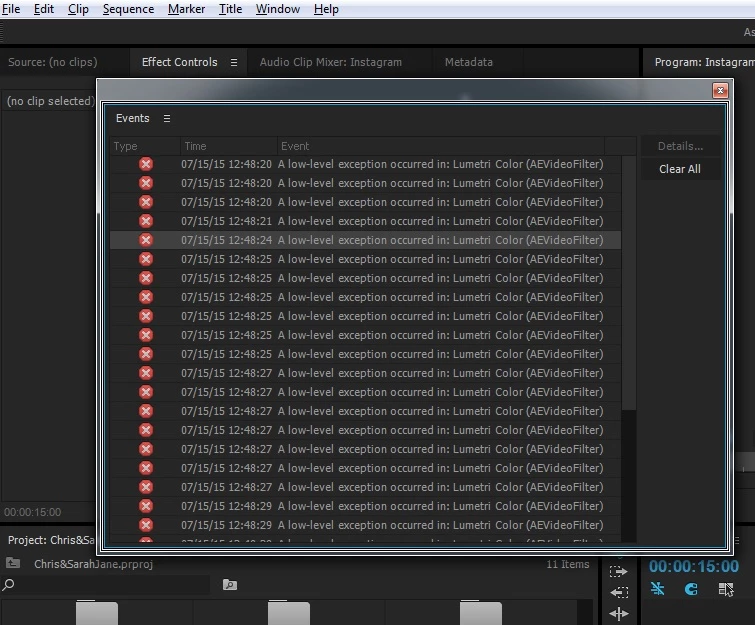755x625 pixels.
Task: Click the Type column header
Action: [145, 146]
